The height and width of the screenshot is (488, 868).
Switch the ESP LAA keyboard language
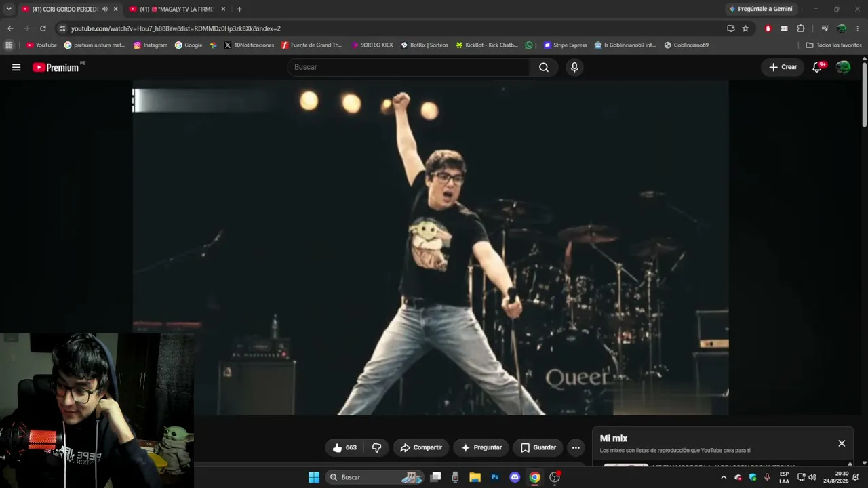[785, 477]
